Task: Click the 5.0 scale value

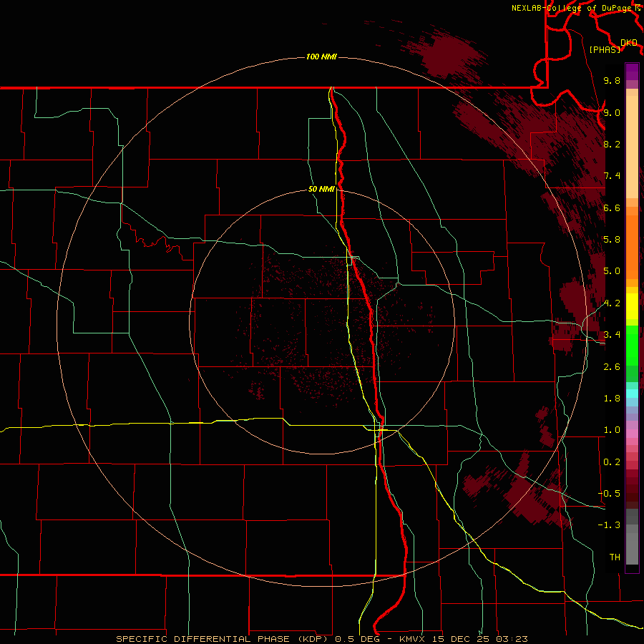Action: pos(612,271)
